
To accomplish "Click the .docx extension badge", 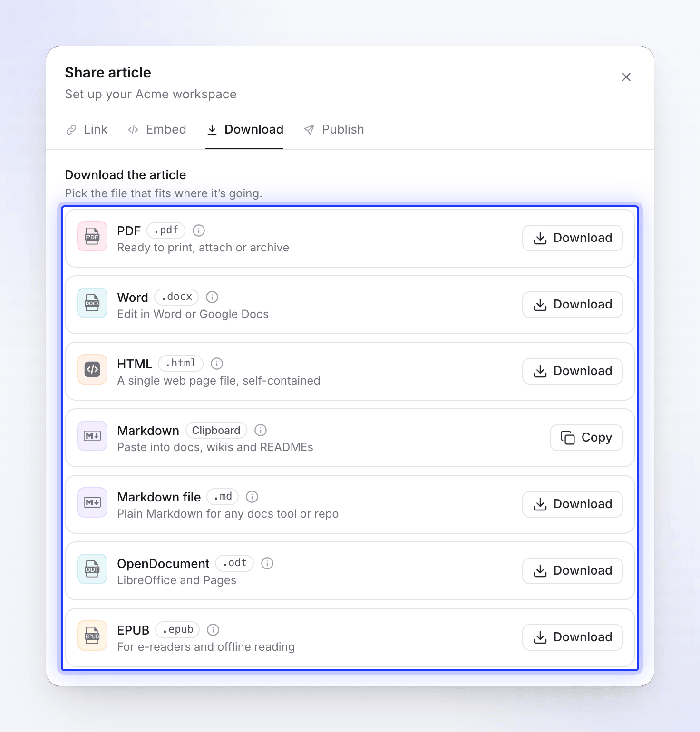I will coord(176,297).
